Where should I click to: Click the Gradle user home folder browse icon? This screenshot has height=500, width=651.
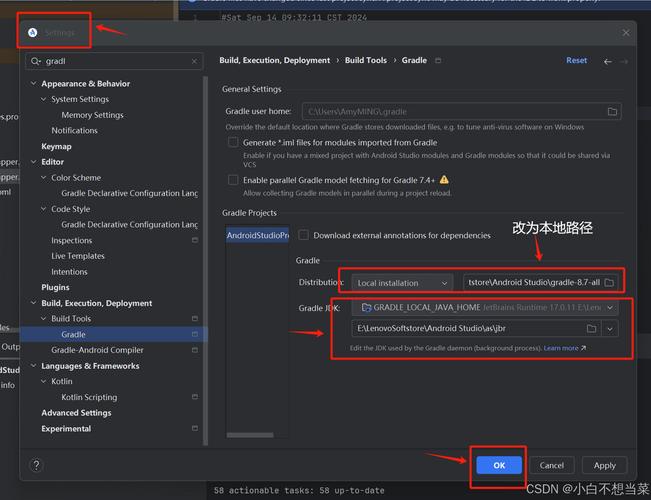(x=612, y=112)
